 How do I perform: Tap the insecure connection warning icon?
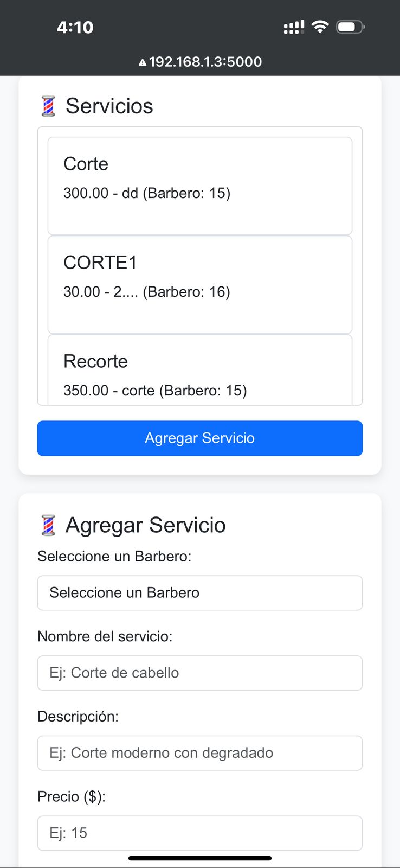[x=143, y=62]
